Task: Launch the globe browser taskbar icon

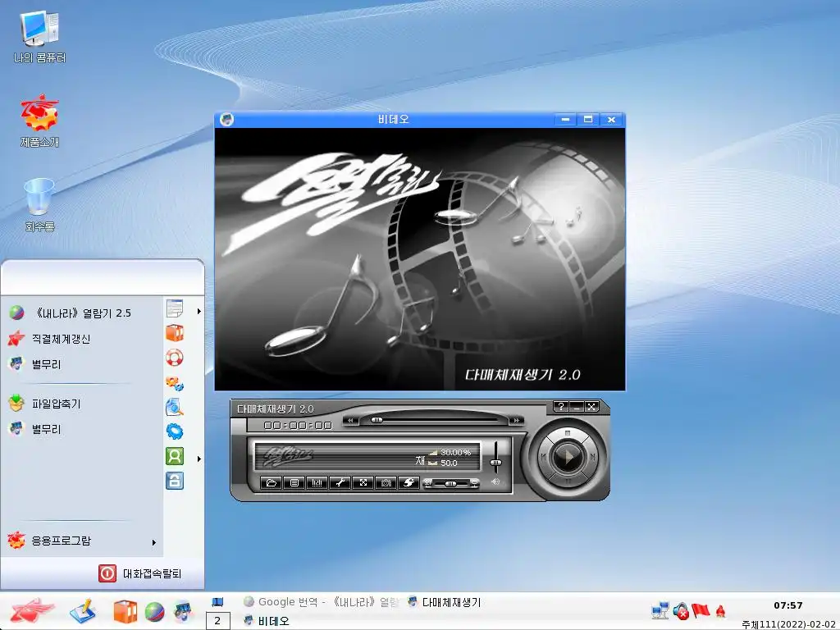Action: click(x=154, y=612)
